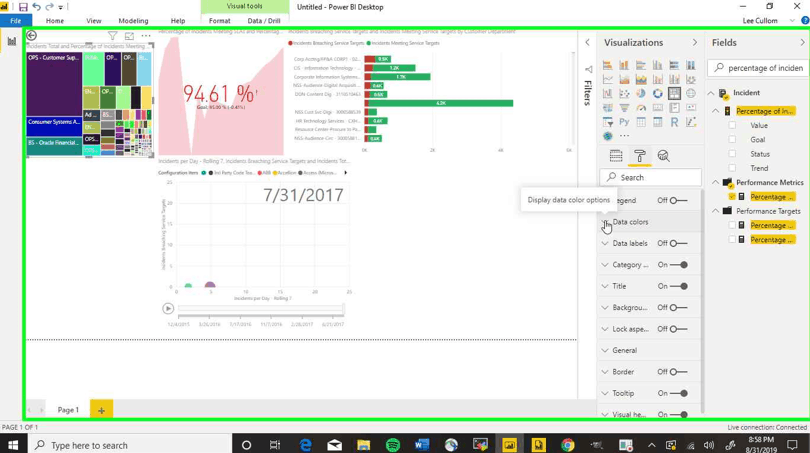Click the Focus mode icon on treemap

click(129, 36)
